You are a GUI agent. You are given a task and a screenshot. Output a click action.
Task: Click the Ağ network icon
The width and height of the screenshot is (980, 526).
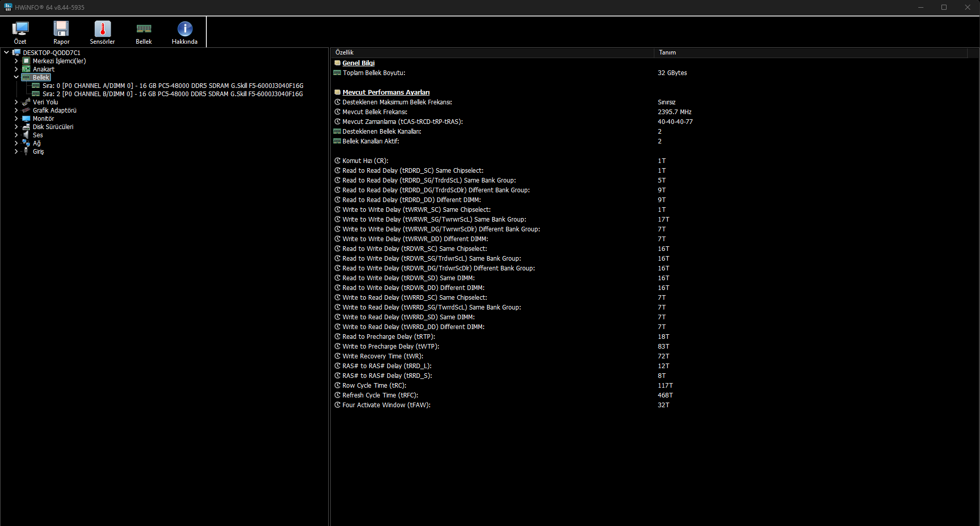pos(26,143)
